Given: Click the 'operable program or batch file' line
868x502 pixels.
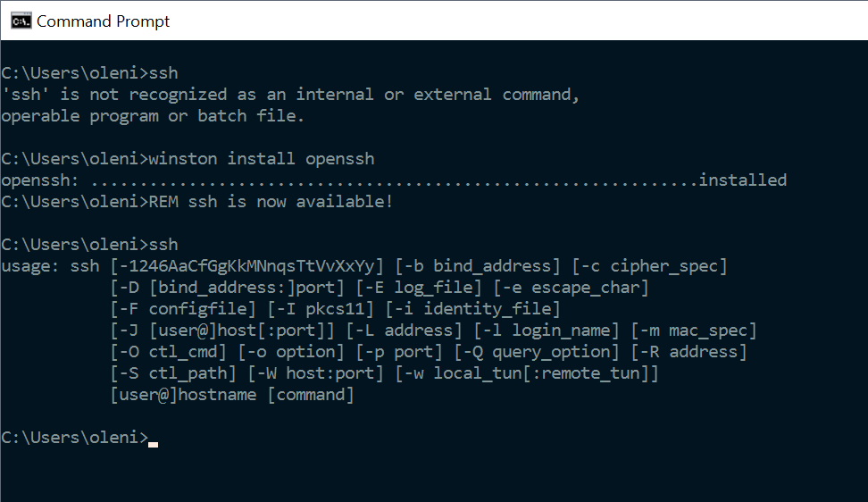Looking at the screenshot, I should click(x=153, y=116).
